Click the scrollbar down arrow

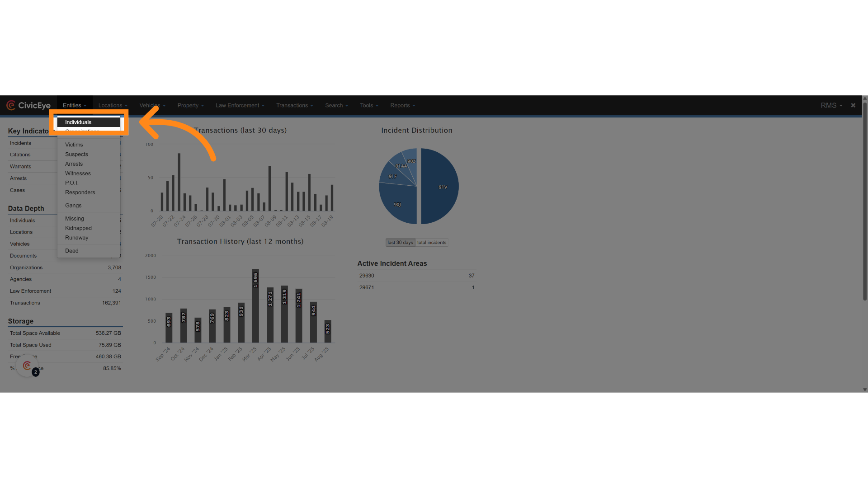pos(864,389)
